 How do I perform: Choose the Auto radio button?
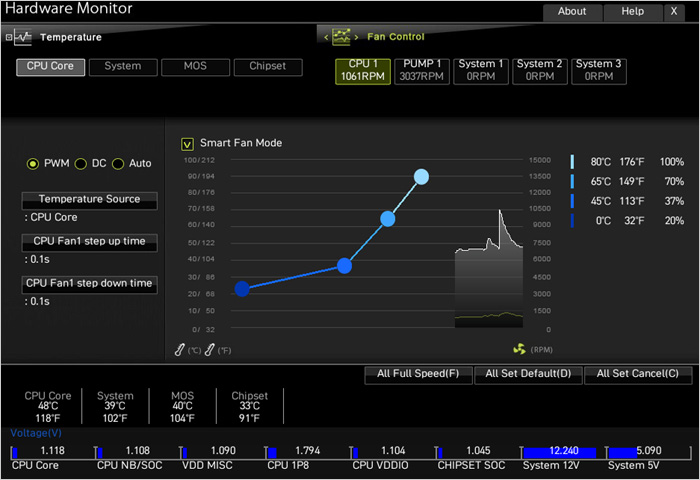118,164
